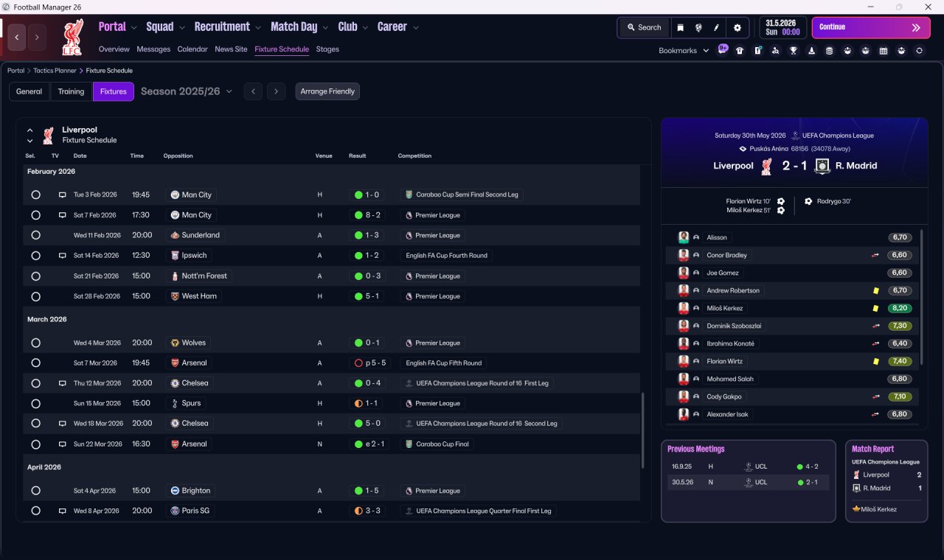
Task: Click the globe icon in top toolbar
Action: (x=698, y=27)
